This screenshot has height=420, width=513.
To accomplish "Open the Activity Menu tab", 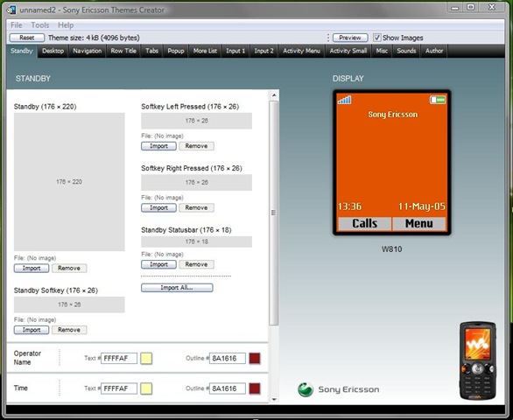I will [301, 51].
